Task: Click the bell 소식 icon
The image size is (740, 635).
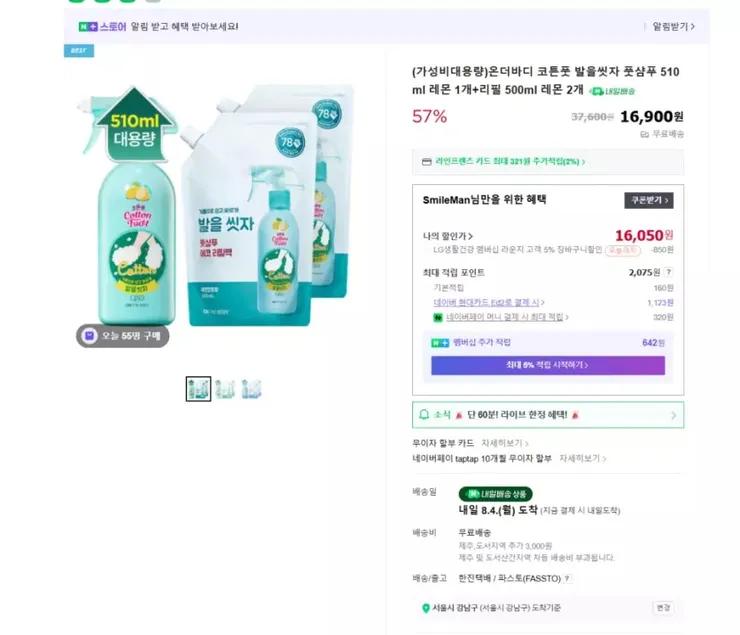Action: 424,415
